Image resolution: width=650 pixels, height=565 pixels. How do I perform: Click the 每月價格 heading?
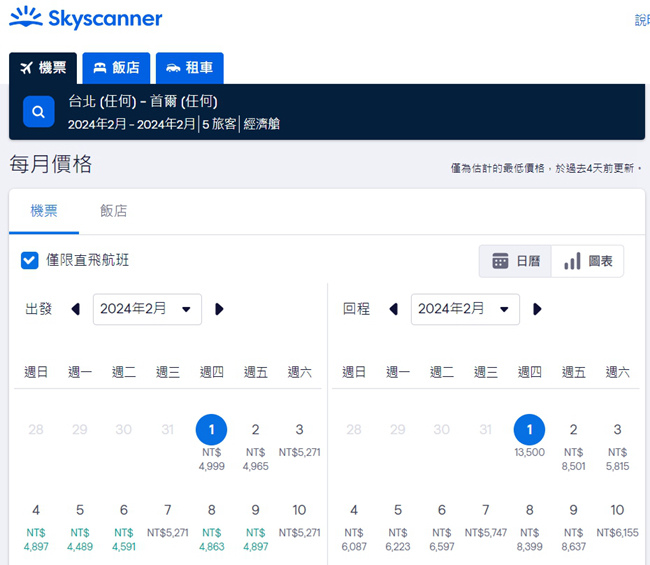pos(51,164)
